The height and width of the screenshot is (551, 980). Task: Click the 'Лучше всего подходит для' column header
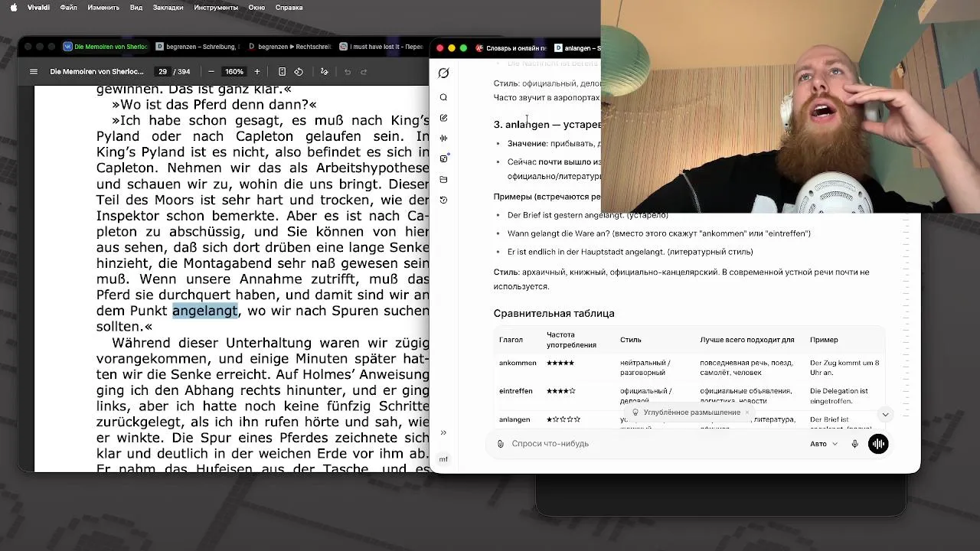tap(747, 340)
